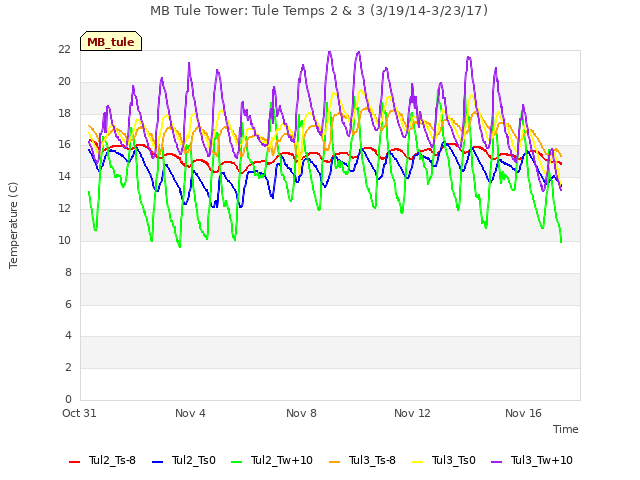Click the chart title text
The image size is (640, 480).
pos(319,11)
